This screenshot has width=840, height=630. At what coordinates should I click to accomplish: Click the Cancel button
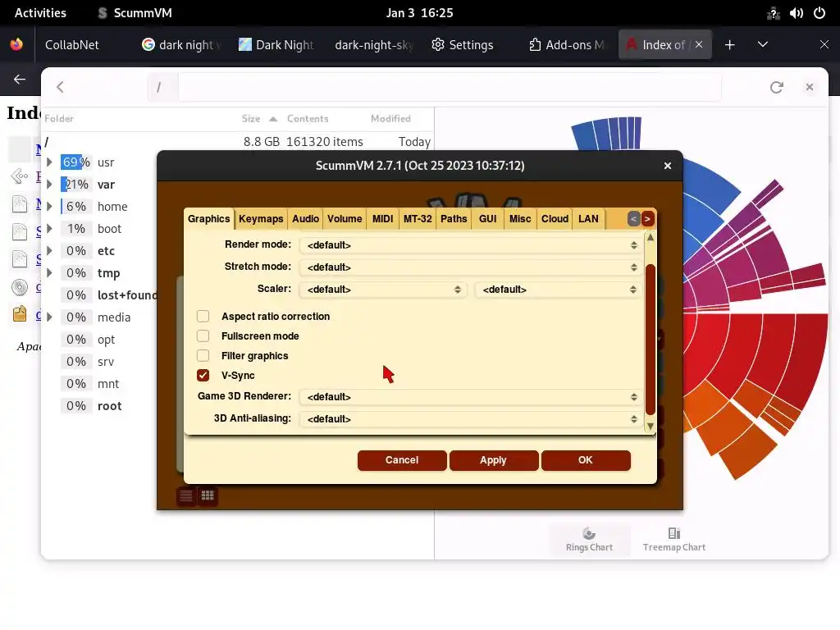tap(402, 460)
